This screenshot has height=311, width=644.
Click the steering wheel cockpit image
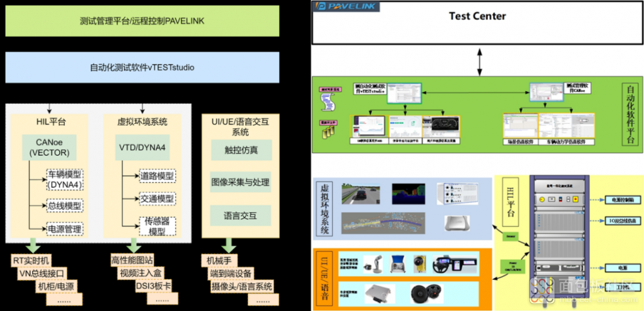click(454, 265)
